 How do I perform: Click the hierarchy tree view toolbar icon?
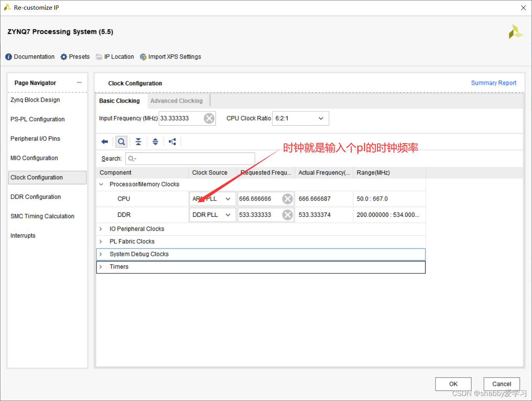coord(172,142)
